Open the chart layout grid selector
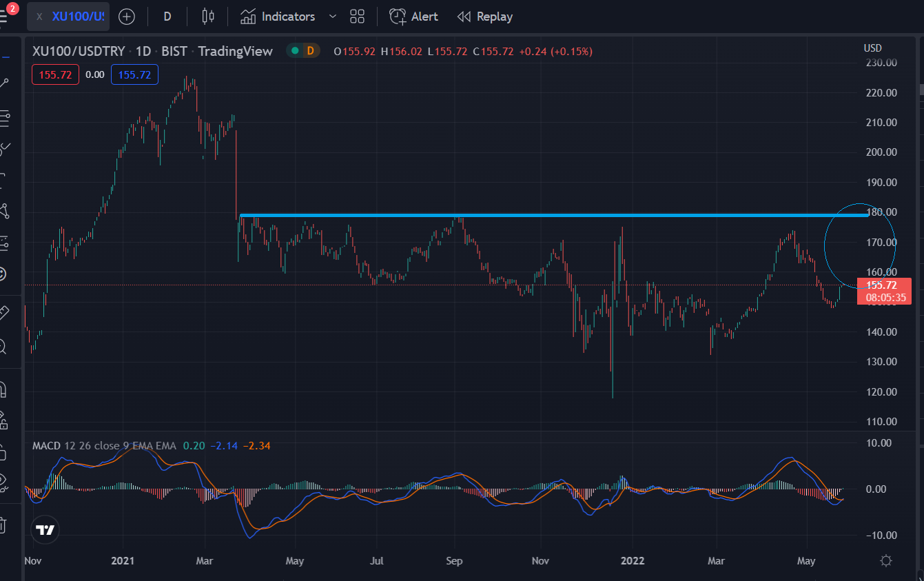Image resolution: width=924 pixels, height=581 pixels. [357, 17]
